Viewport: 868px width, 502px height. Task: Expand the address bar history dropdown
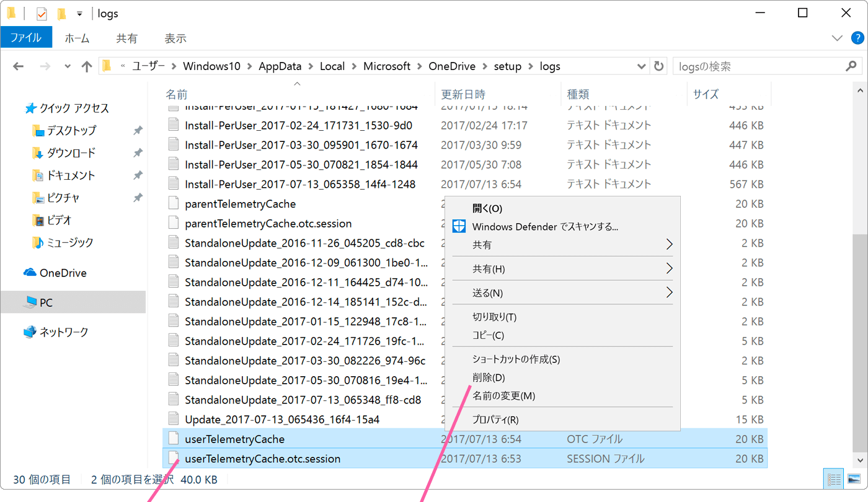point(642,66)
